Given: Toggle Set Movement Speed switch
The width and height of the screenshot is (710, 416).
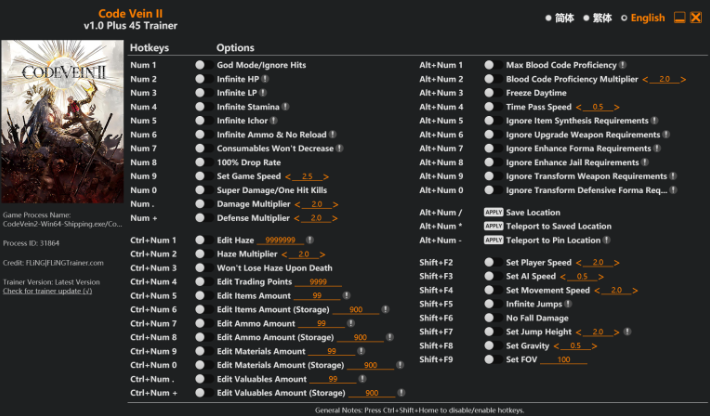Looking at the screenshot, I should 493,290.
